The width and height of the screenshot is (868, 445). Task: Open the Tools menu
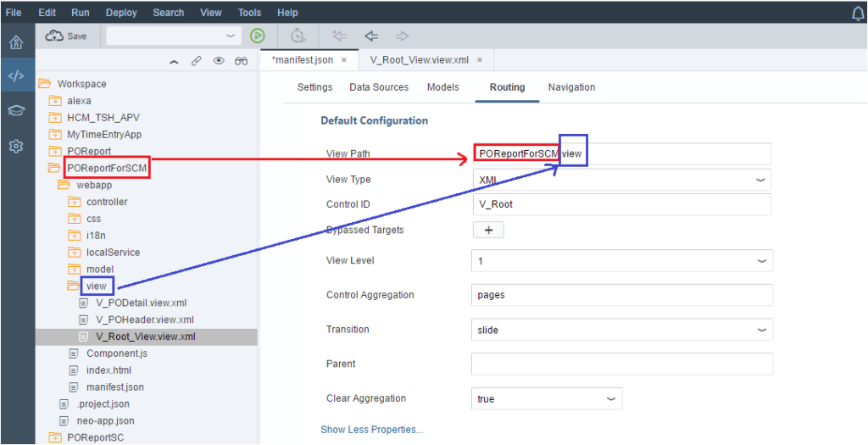[250, 12]
